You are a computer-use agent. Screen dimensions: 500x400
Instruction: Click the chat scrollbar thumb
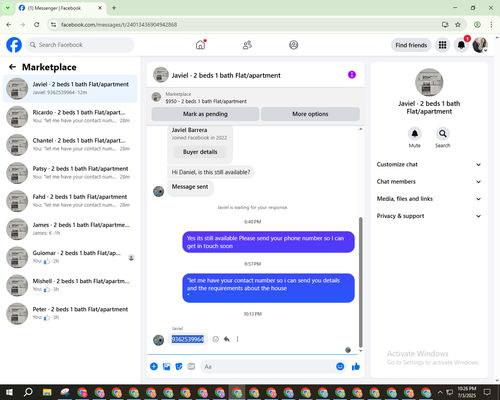click(360, 283)
